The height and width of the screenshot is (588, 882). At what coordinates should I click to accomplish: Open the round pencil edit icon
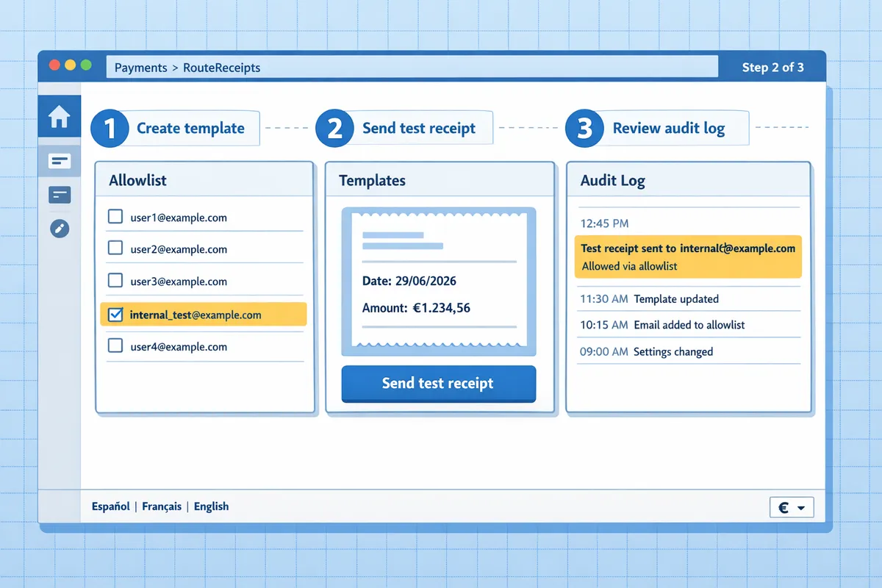click(x=59, y=228)
